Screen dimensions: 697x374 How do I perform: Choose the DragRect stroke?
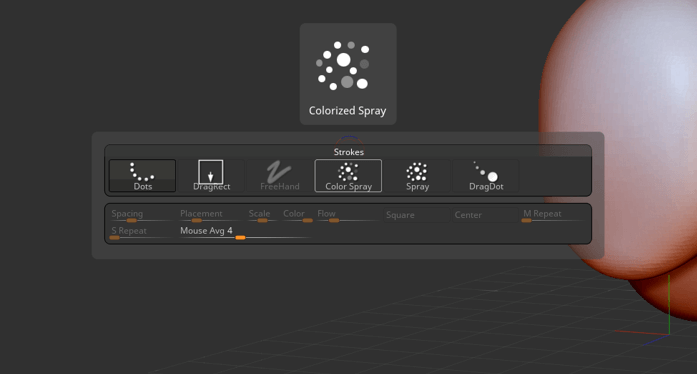pos(211,176)
